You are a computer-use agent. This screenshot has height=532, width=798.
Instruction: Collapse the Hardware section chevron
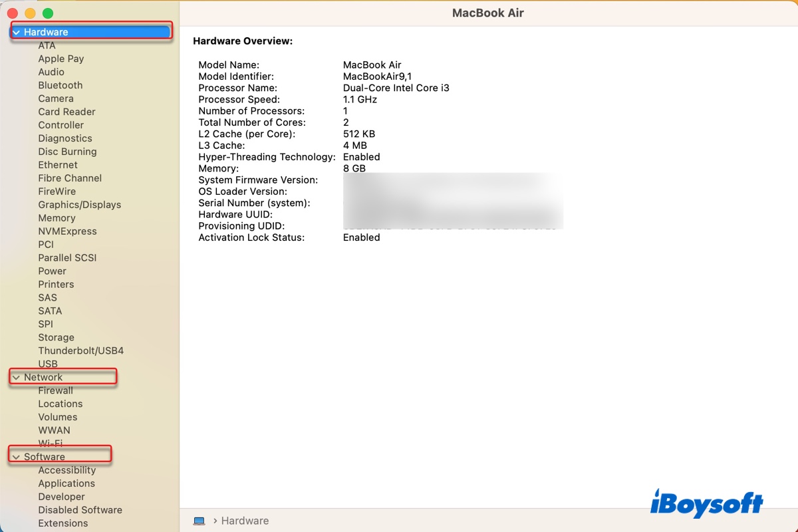point(16,32)
